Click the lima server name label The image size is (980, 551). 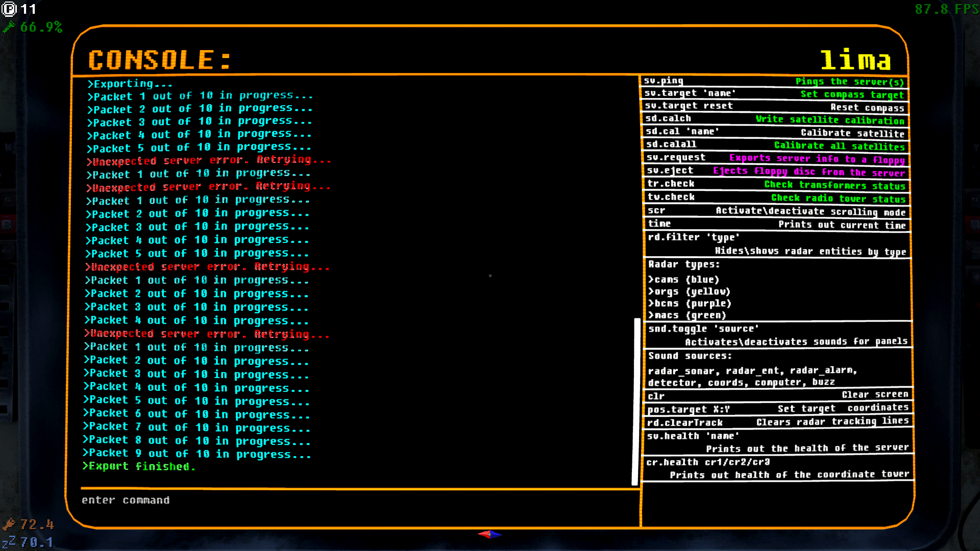pos(855,60)
